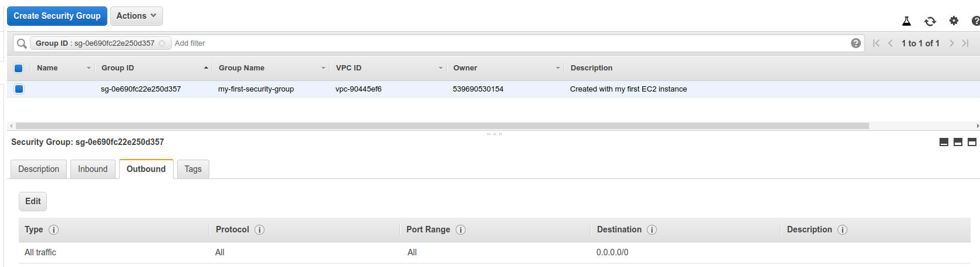Click the Create Security Group button

tap(57, 16)
